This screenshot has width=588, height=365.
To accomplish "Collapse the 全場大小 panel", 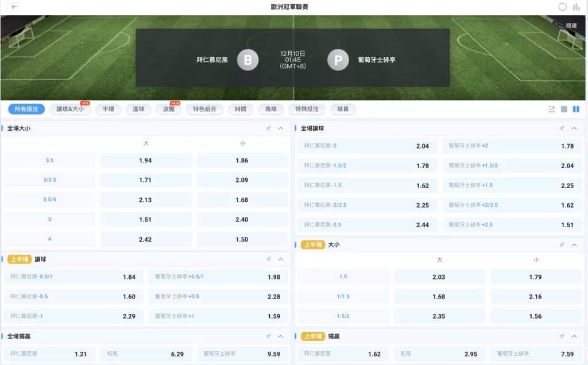I will pyautogui.click(x=281, y=128).
